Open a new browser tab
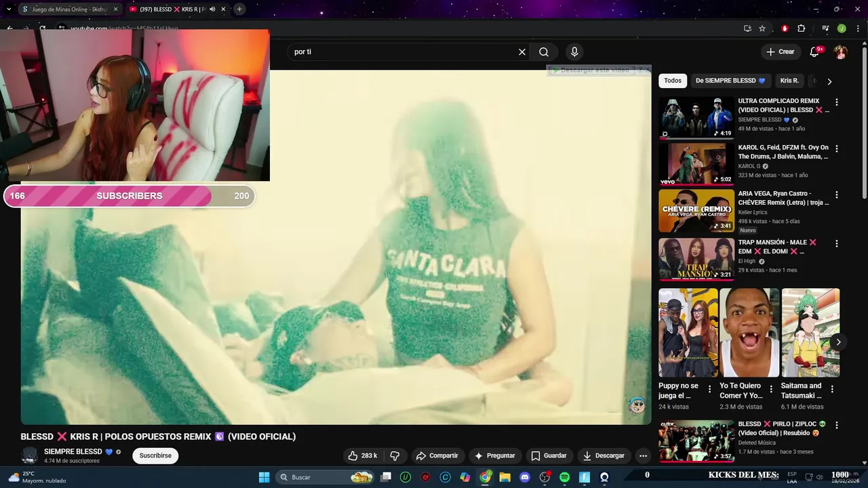 [x=239, y=9]
